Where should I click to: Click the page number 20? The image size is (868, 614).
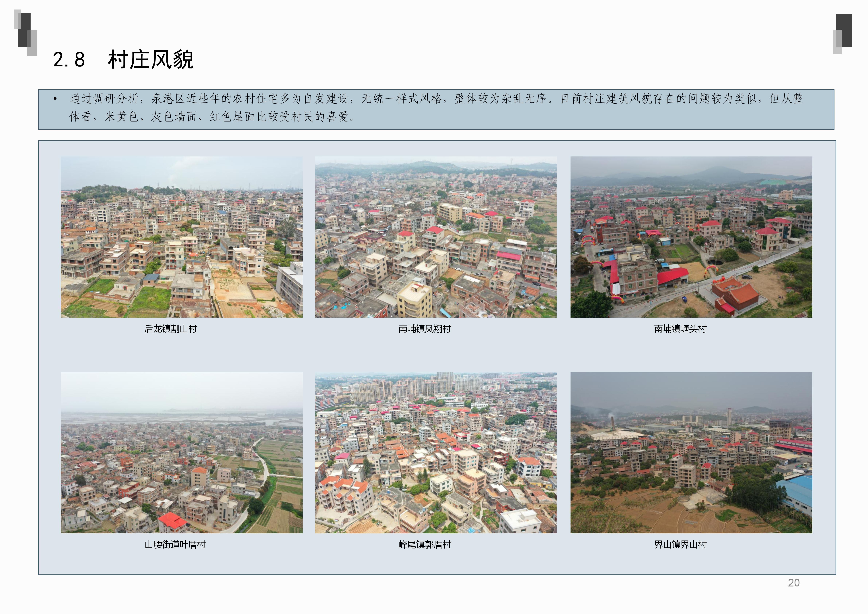[793, 583]
